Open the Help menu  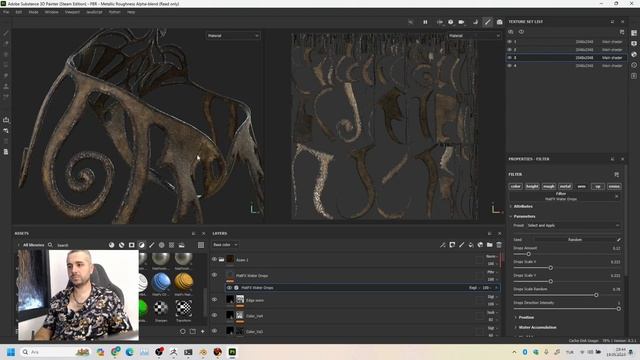131,12
